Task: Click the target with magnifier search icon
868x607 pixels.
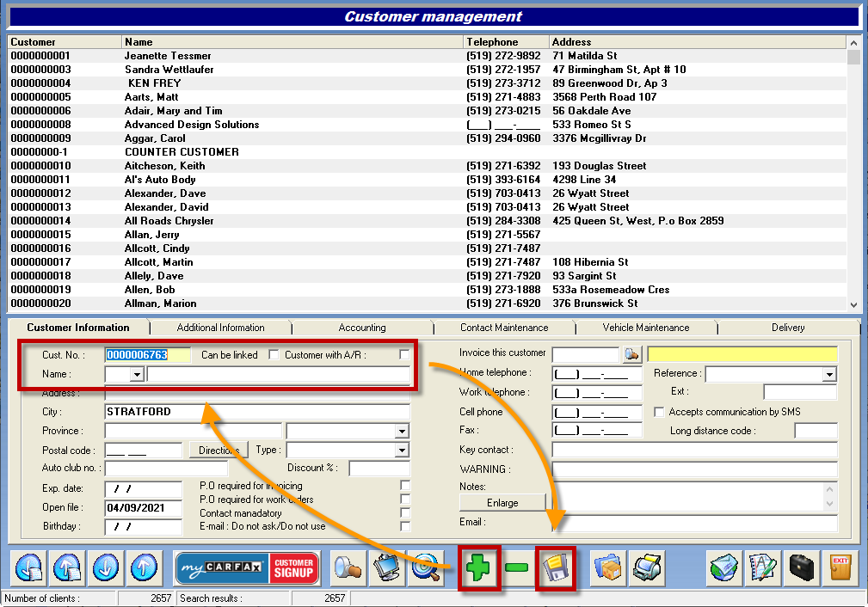Action: (x=426, y=567)
